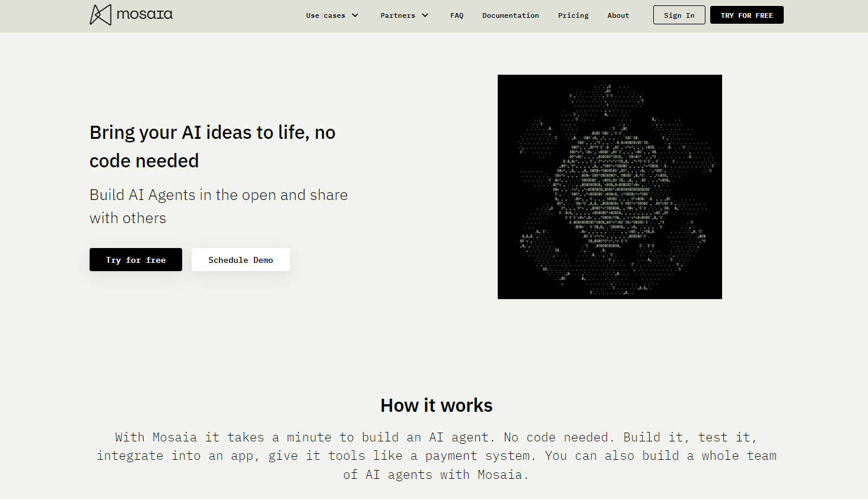Click the mosaia wordmark text

144,14
